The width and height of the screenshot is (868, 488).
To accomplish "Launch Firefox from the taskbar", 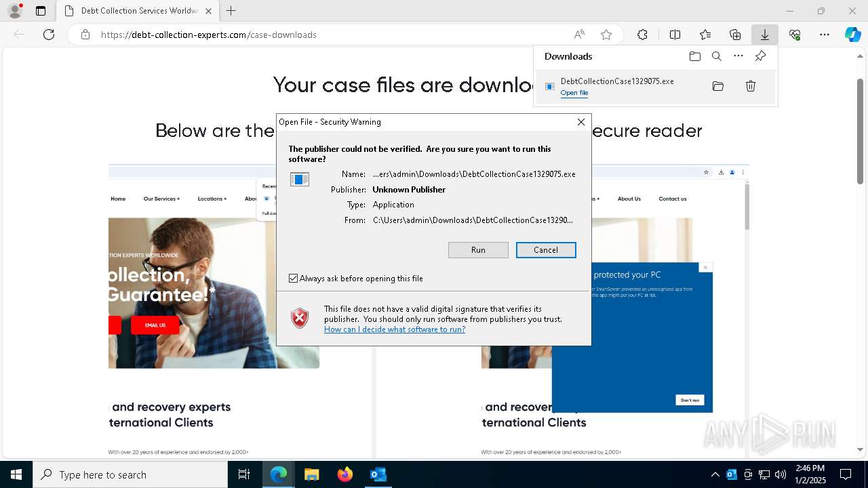I will [345, 474].
